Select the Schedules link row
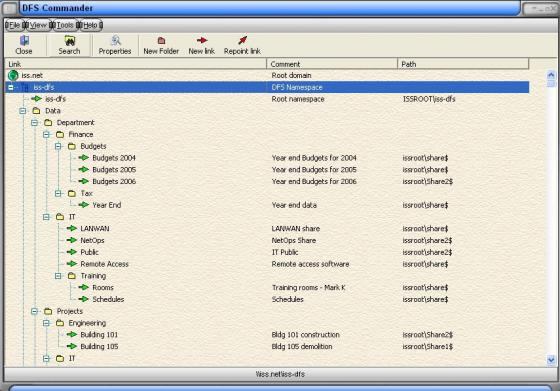Screen dimensions: 560x391 point(108,299)
